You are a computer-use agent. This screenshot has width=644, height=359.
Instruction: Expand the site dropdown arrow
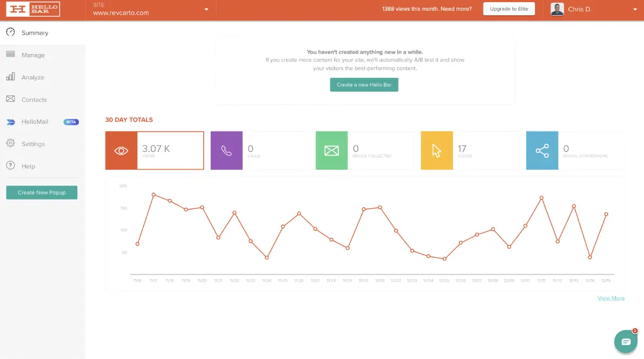[206, 9]
